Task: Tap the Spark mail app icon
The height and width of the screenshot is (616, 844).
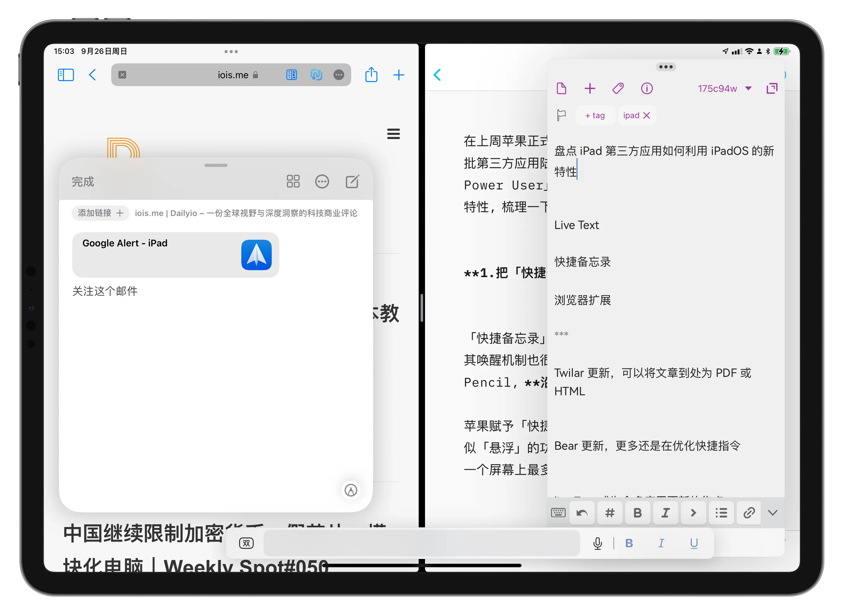Action: [x=257, y=255]
